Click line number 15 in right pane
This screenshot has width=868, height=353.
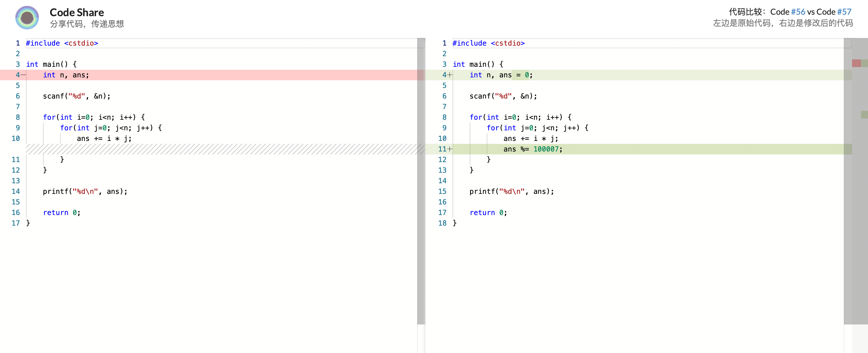442,192
